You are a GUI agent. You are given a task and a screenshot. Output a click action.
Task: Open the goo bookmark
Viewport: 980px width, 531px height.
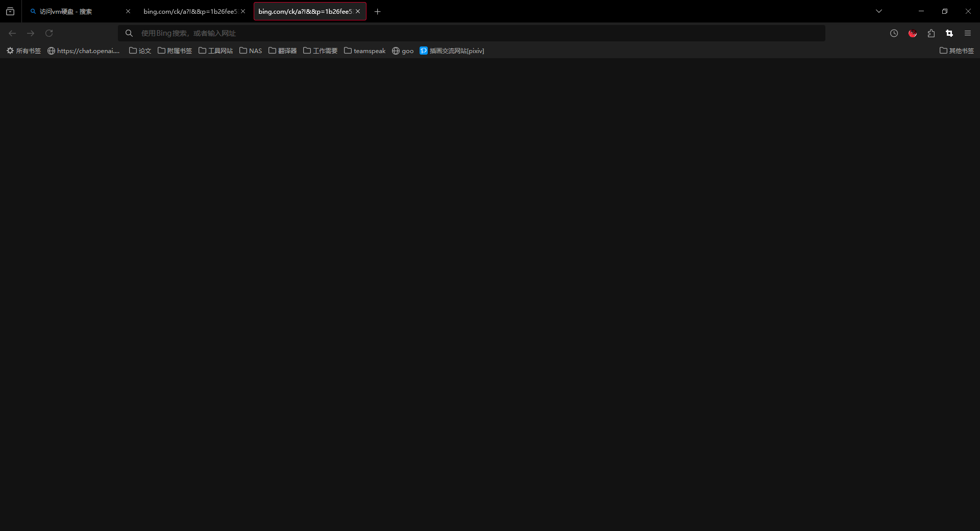point(403,51)
